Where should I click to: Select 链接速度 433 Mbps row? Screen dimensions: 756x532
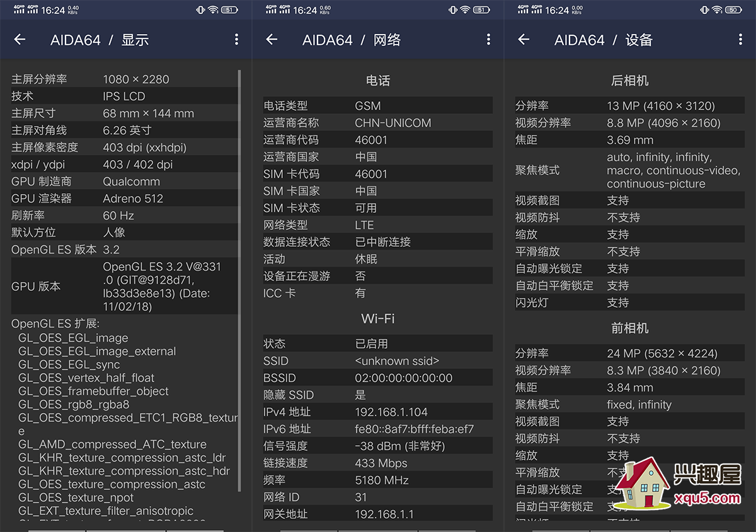378,463
